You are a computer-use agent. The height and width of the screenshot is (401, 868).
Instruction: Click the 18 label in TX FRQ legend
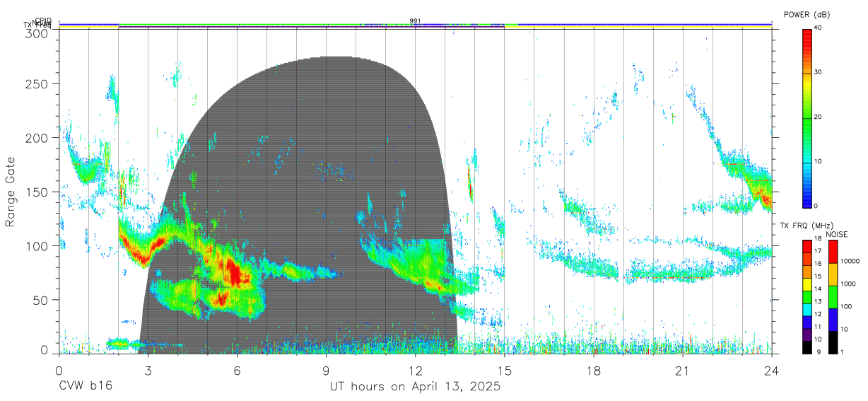pyautogui.click(x=819, y=240)
